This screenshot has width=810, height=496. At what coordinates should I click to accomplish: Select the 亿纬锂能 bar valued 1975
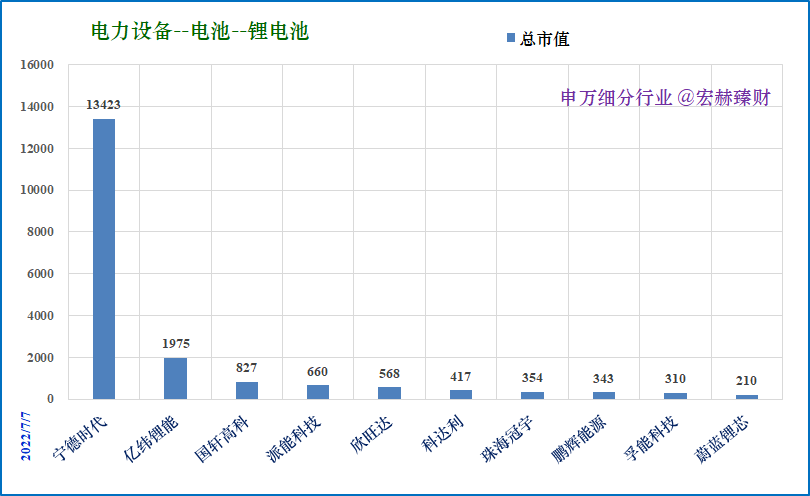click(176, 378)
